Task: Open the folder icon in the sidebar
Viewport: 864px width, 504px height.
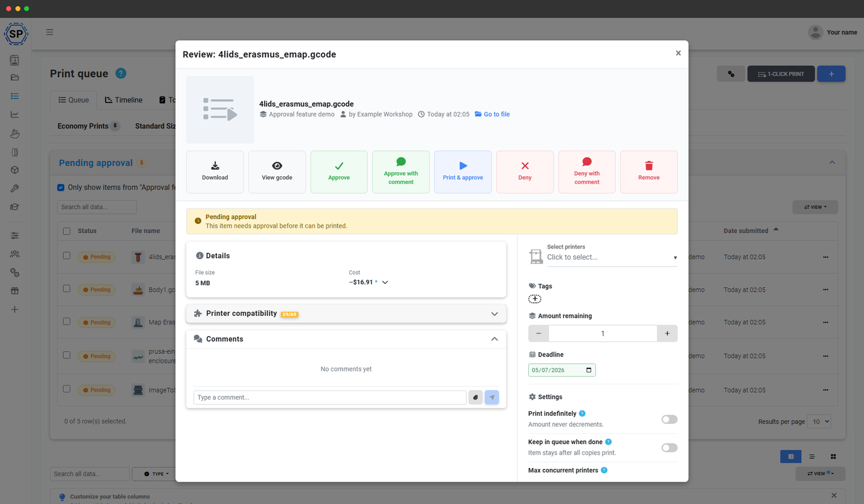Action: pyautogui.click(x=15, y=78)
